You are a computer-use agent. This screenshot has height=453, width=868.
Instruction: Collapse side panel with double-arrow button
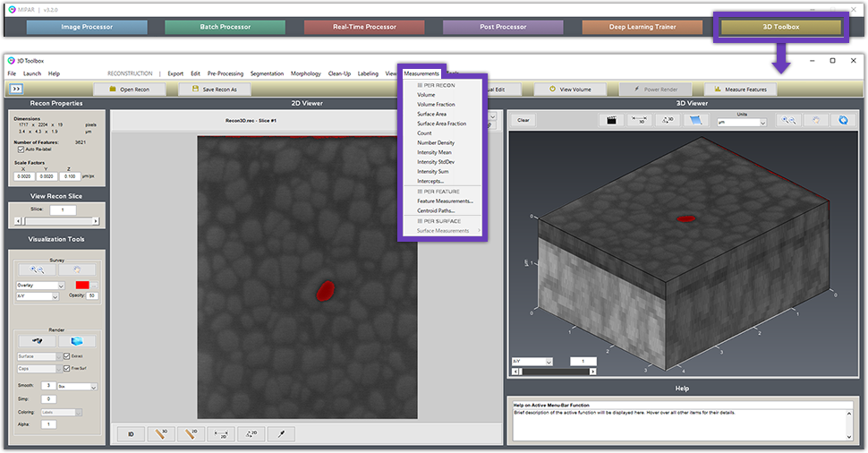(x=16, y=89)
